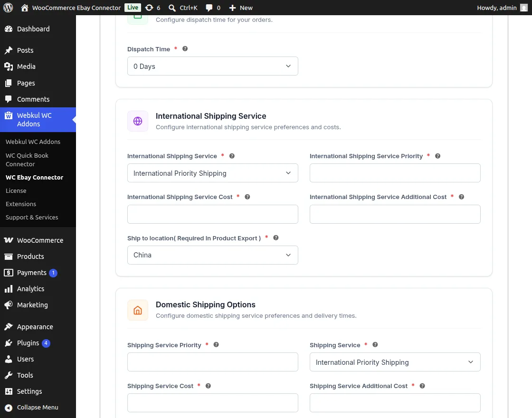The image size is (532, 418).
Task: Open the Extensions submenu link
Action: [21, 204]
